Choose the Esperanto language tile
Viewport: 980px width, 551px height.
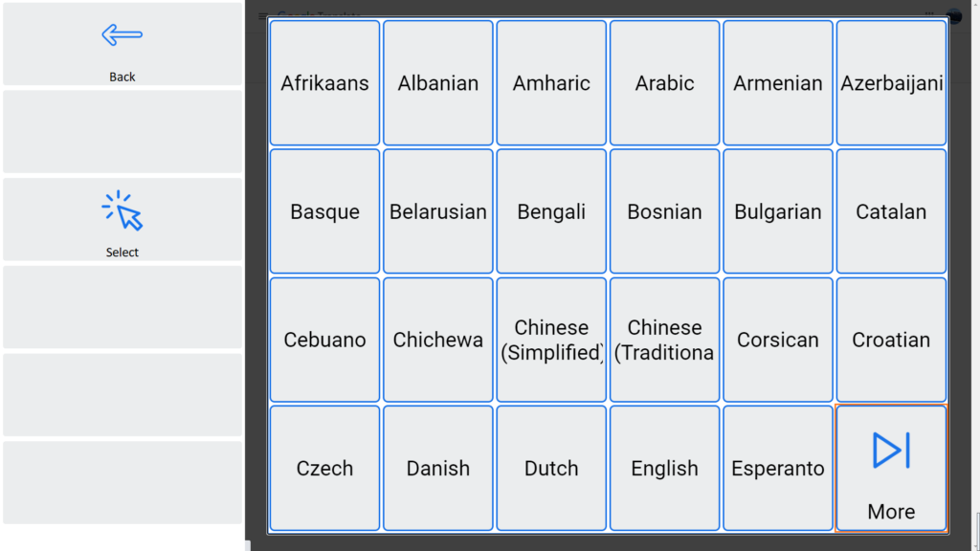tap(778, 468)
